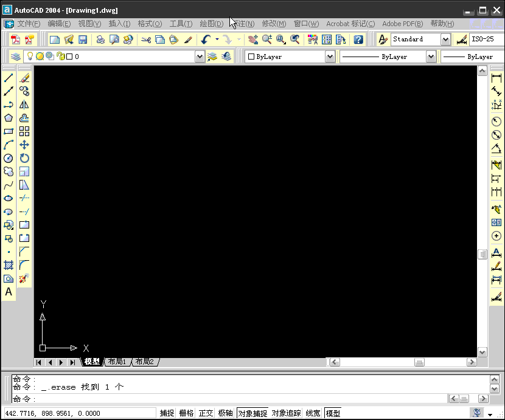Select the Ellipse drawing tool

tap(9, 198)
